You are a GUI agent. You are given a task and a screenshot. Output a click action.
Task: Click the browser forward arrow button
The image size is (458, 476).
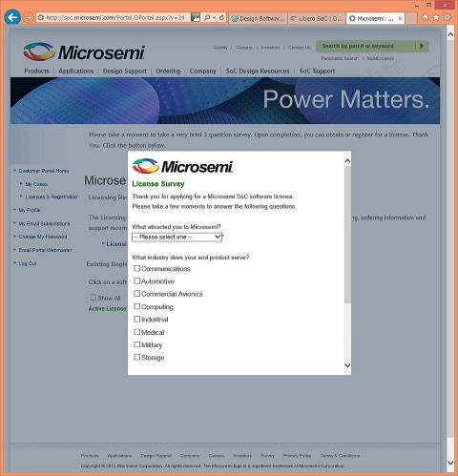[29, 17]
